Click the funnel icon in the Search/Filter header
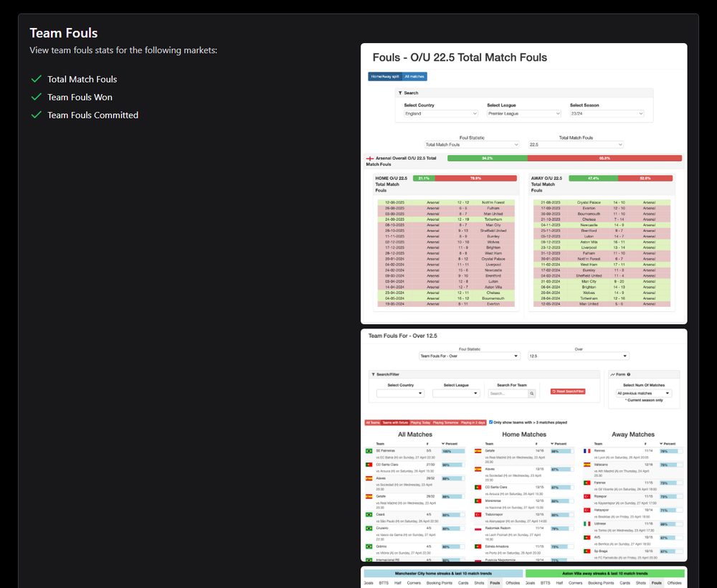The height and width of the screenshot is (588, 717). pyautogui.click(x=373, y=374)
